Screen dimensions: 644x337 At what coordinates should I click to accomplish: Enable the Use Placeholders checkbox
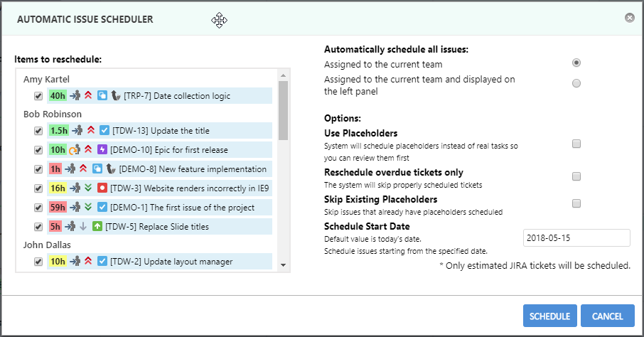pyautogui.click(x=576, y=144)
